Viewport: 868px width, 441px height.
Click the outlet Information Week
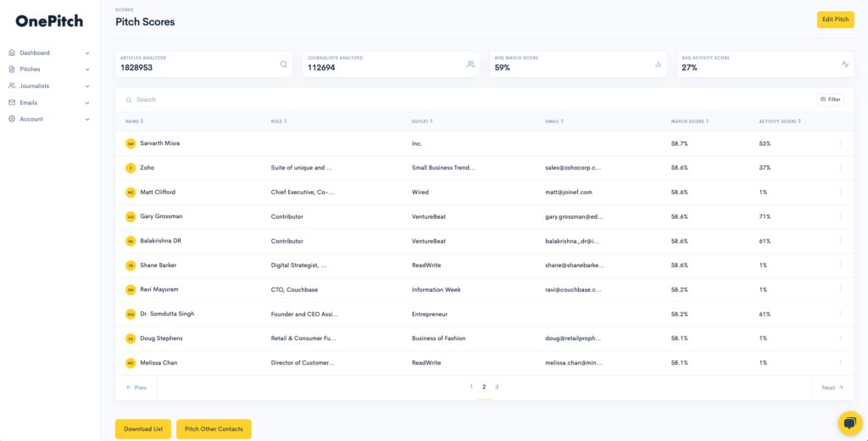coord(437,289)
